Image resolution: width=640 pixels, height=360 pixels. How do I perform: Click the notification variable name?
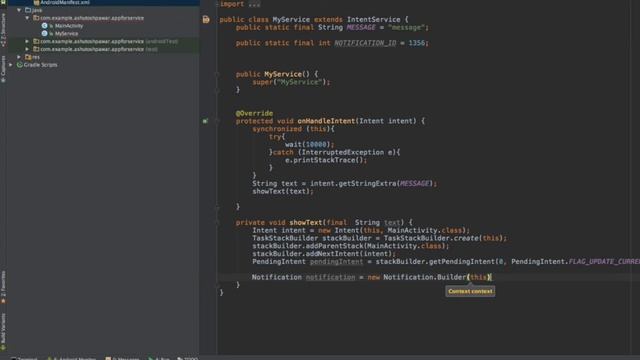point(330,277)
